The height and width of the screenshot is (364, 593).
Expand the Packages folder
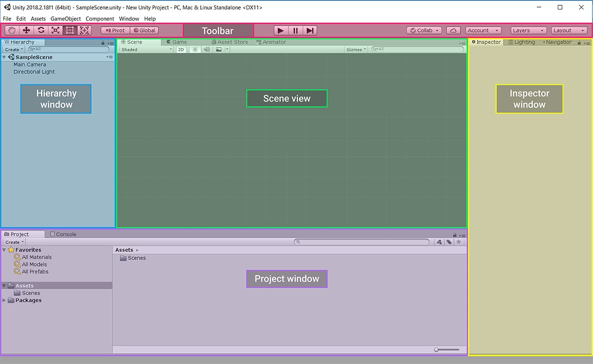click(4, 300)
